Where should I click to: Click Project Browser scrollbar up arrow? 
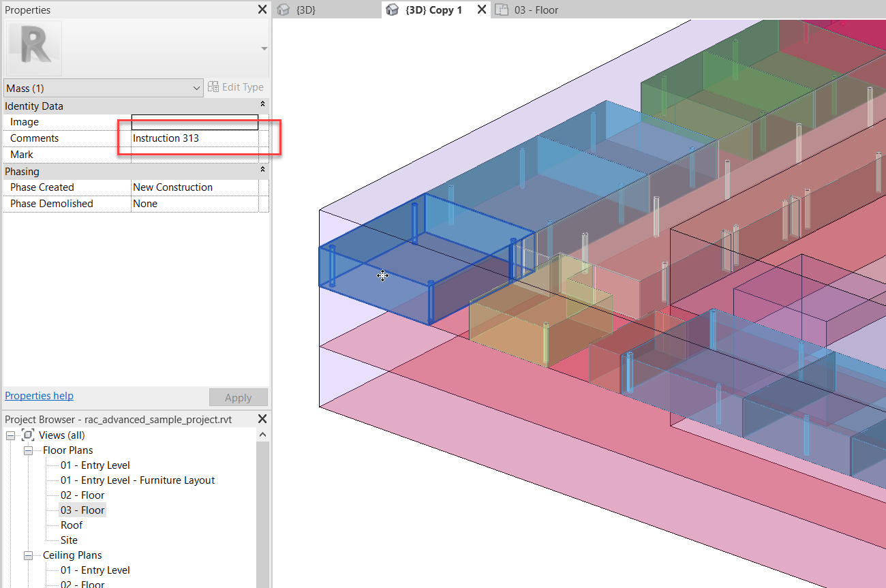[263, 435]
